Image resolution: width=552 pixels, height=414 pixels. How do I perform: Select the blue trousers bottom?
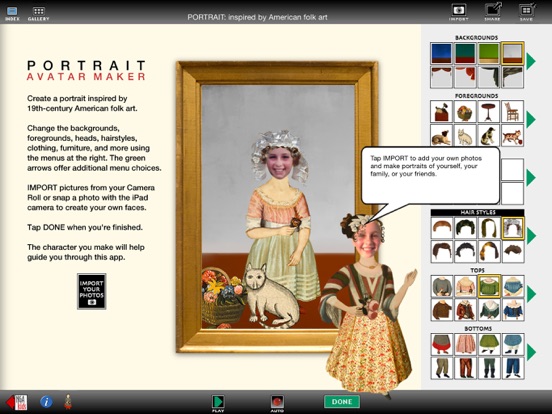point(513,368)
